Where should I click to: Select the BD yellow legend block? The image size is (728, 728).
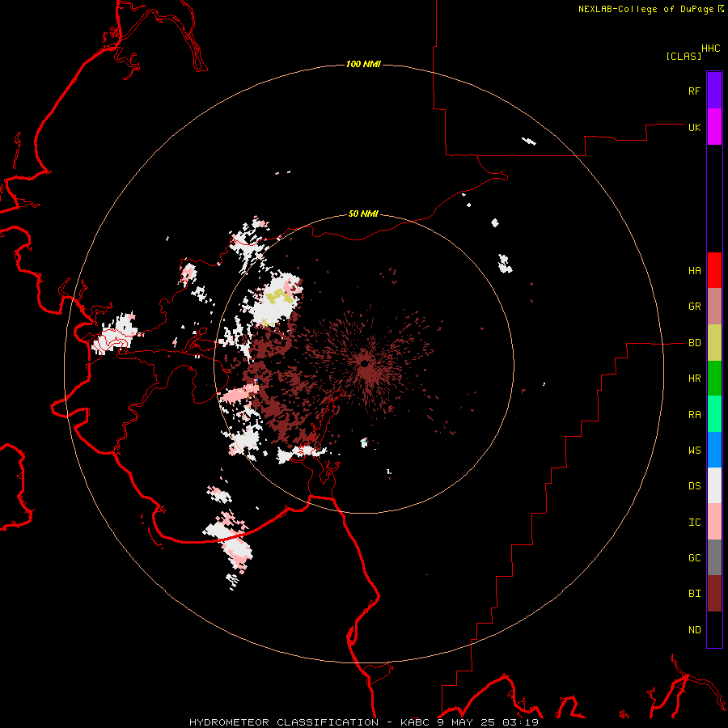click(714, 343)
